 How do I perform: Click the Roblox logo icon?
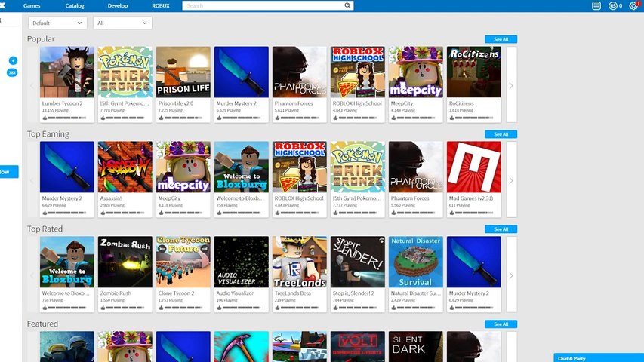(2, 5)
